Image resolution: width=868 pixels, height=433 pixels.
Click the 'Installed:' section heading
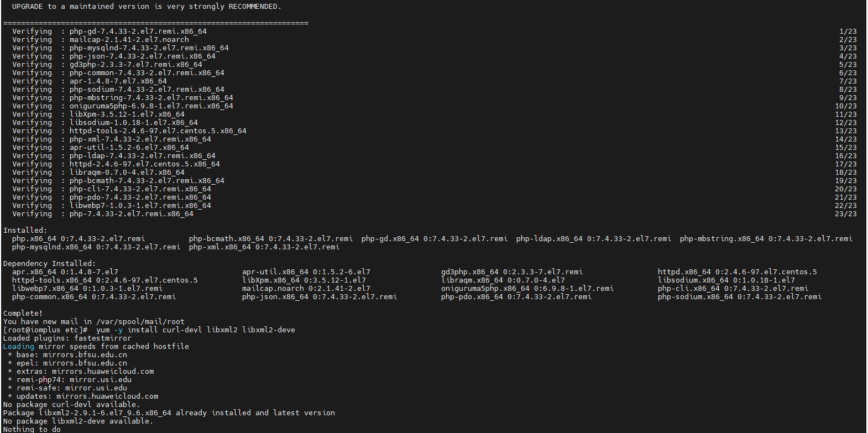[x=25, y=230]
